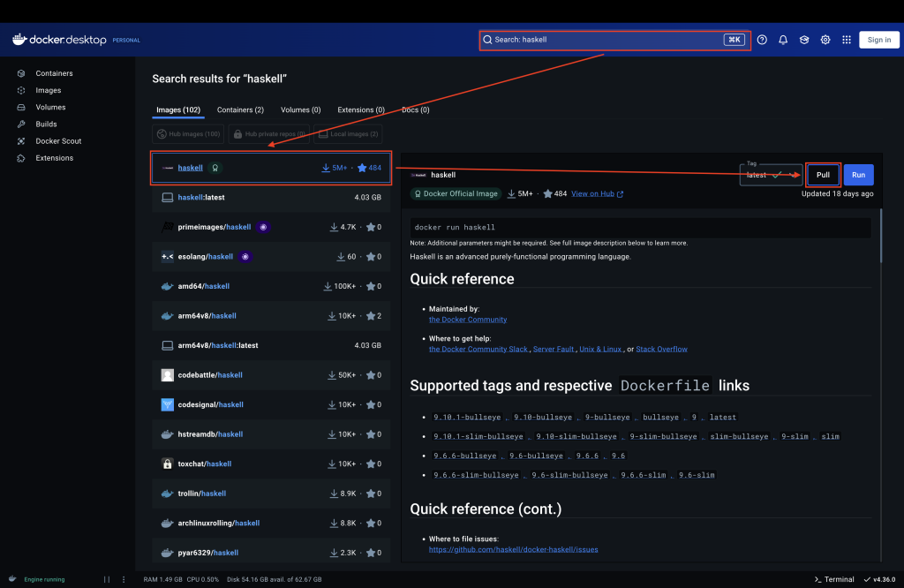Open the Builds section
904x588 pixels.
46,124
